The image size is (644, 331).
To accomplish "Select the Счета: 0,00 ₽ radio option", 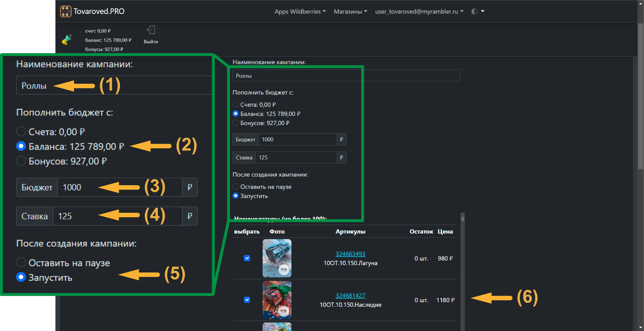I will [235, 105].
